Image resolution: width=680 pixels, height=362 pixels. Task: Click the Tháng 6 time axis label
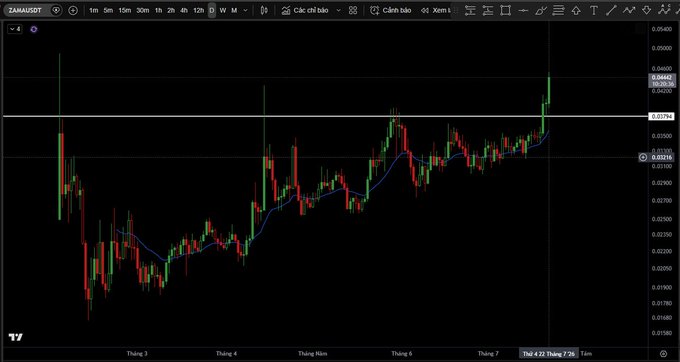pyautogui.click(x=402, y=354)
